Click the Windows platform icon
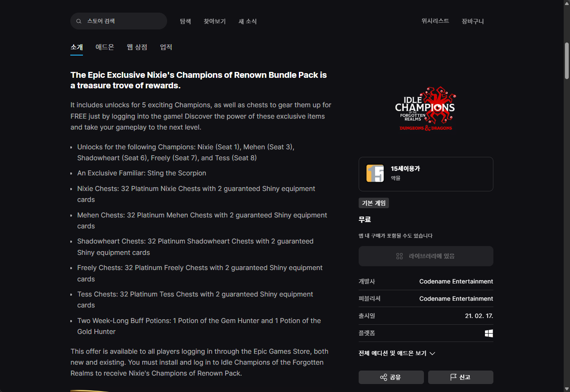The height and width of the screenshot is (392, 570). coord(489,333)
